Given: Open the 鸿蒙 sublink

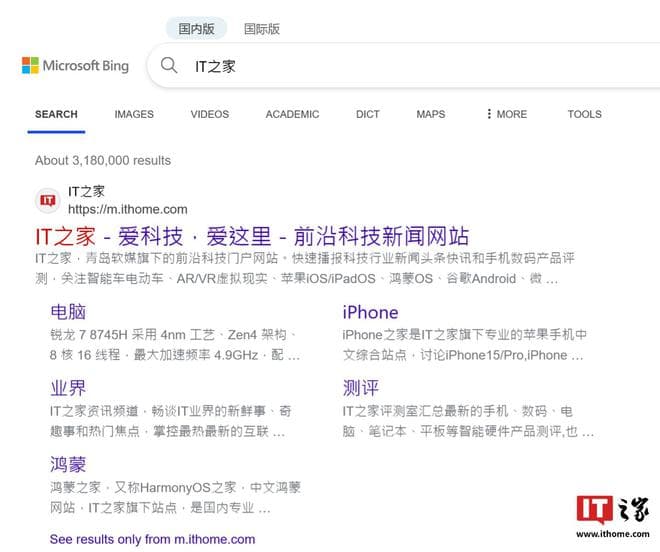Looking at the screenshot, I should coord(68,464).
